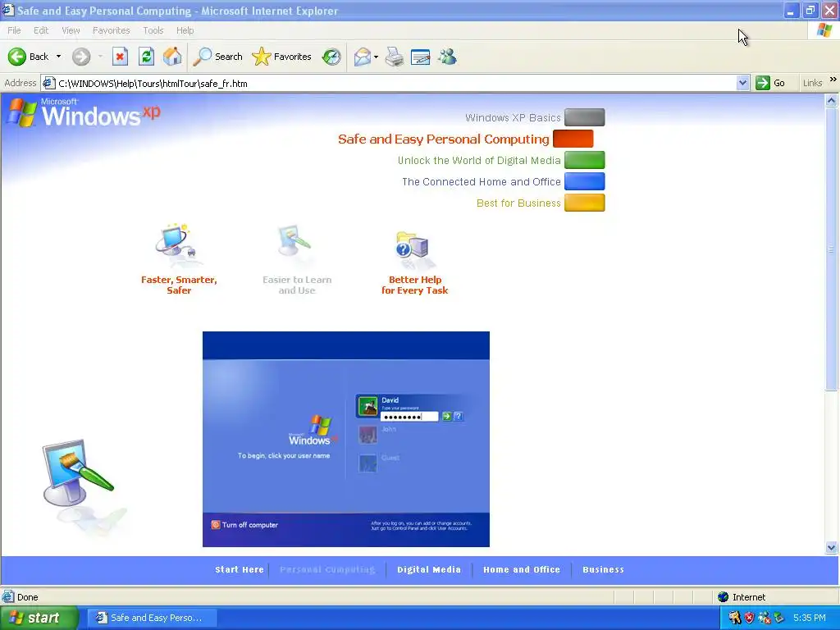
Task: Open the Edit menu
Action: coord(41,30)
